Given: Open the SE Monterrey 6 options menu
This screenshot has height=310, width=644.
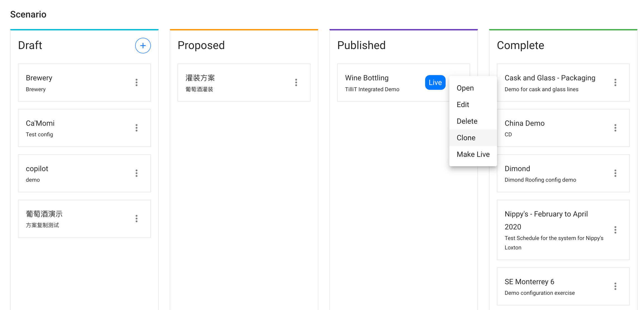Looking at the screenshot, I should 615,286.
